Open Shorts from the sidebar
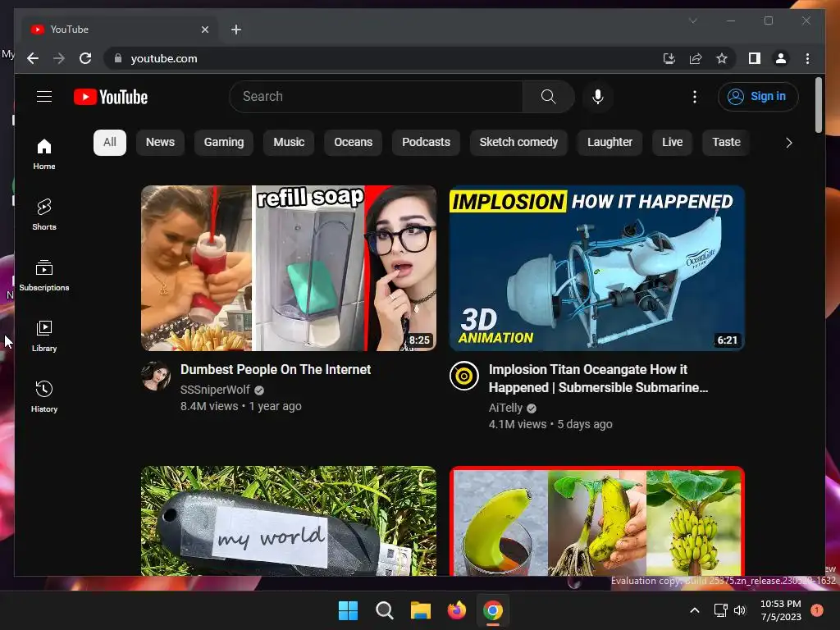840x630 pixels. point(44,214)
